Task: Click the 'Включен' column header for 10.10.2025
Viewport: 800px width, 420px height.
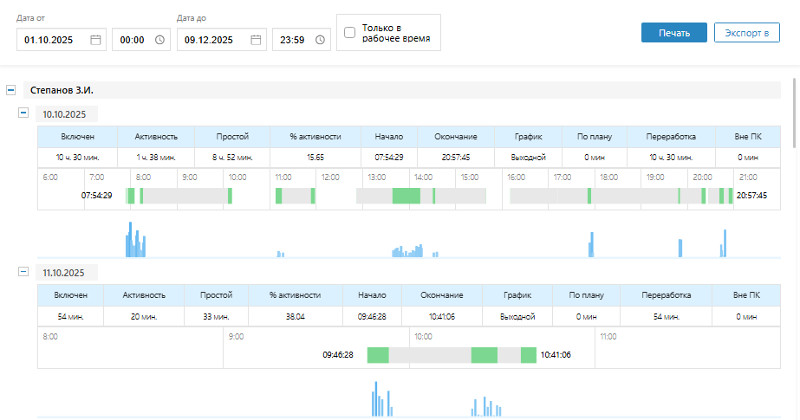Action: (78, 137)
